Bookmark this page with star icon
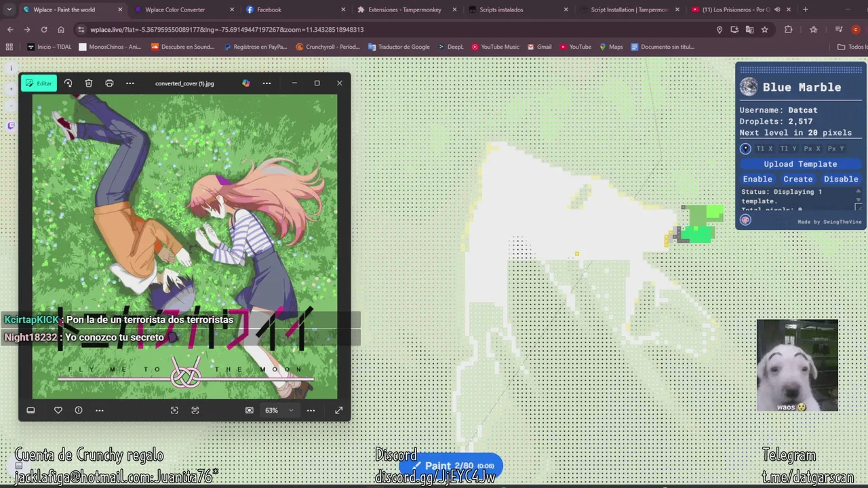 [765, 30]
